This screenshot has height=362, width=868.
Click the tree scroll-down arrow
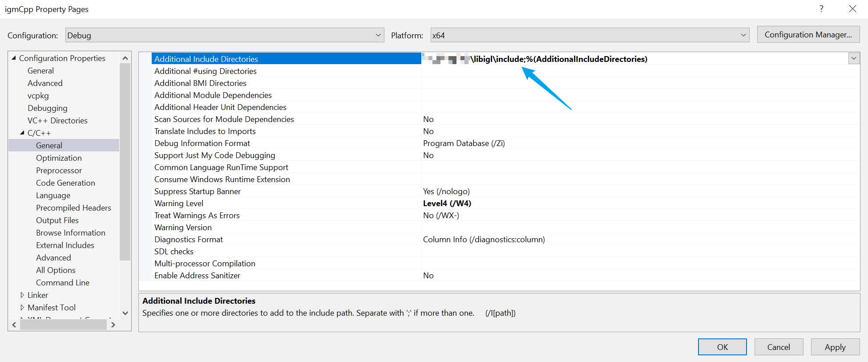125,313
